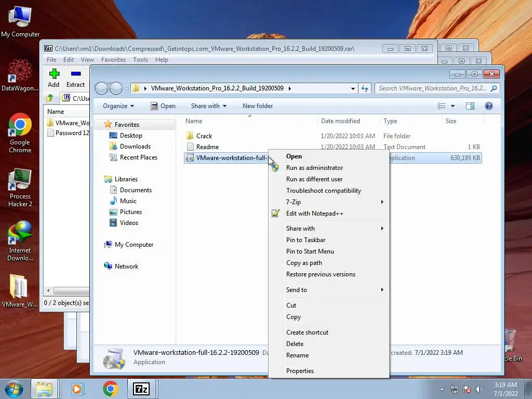Open Windows Explorer taskbar icon

(x=44, y=389)
